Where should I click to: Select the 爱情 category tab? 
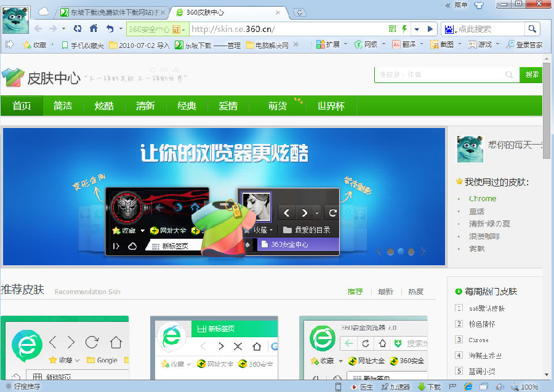(228, 106)
